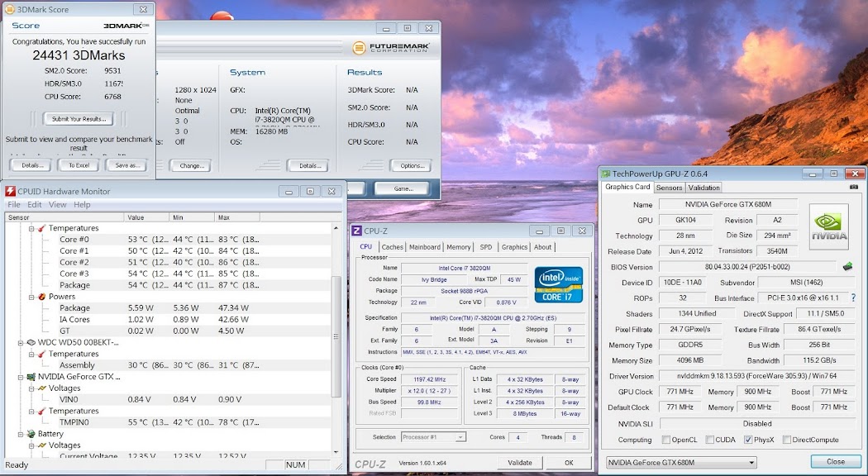868x476 pixels.
Task: Open the View menu in Hardware Monitor
Action: point(58,204)
